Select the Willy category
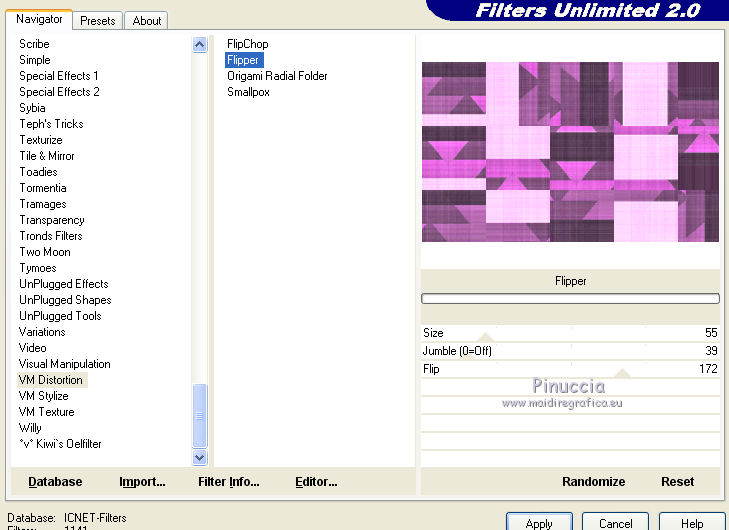This screenshot has width=729, height=530. click(30, 428)
